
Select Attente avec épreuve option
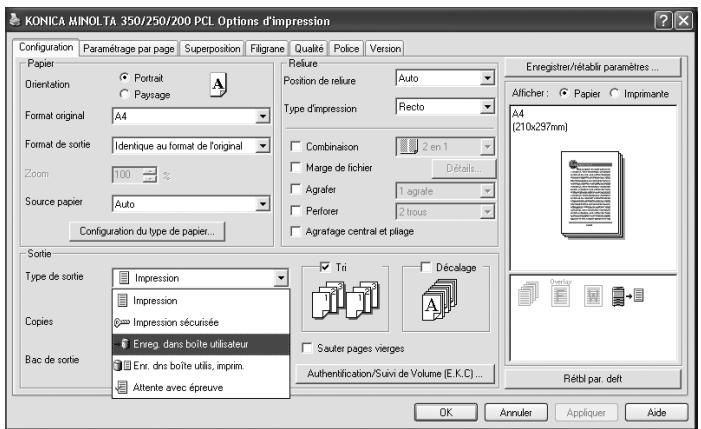click(x=201, y=387)
